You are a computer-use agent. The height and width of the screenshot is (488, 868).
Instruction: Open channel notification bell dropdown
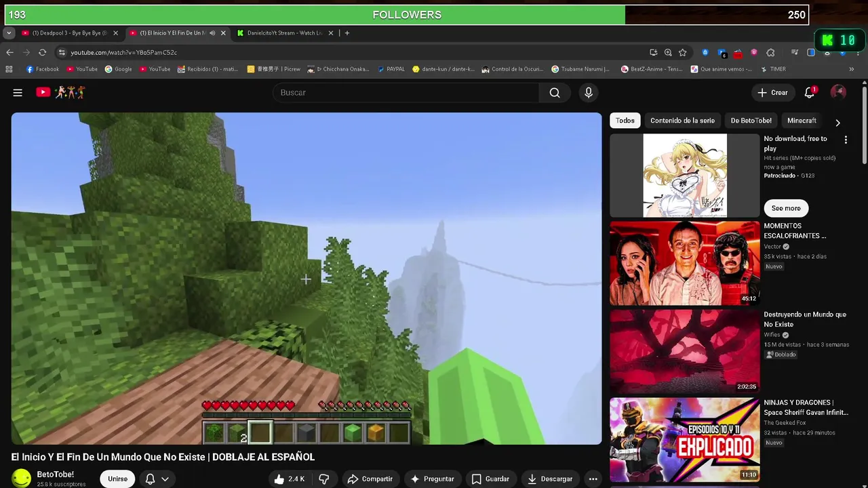point(157,479)
